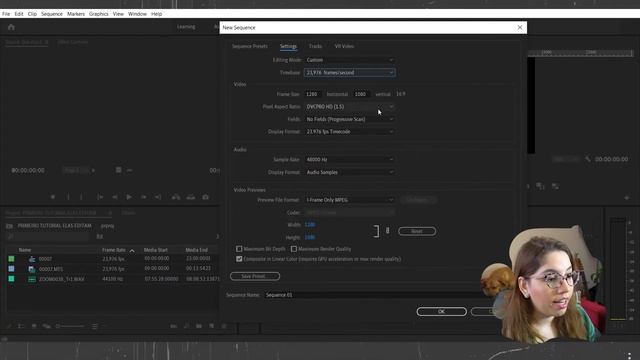The width and height of the screenshot is (640, 360).
Task: Open the Editing Mode dropdown
Action: tap(349, 60)
